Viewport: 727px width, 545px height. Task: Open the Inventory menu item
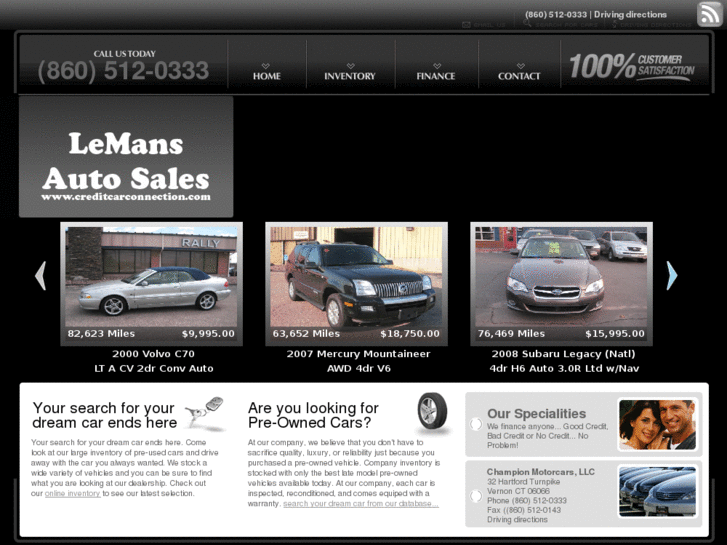point(350,76)
